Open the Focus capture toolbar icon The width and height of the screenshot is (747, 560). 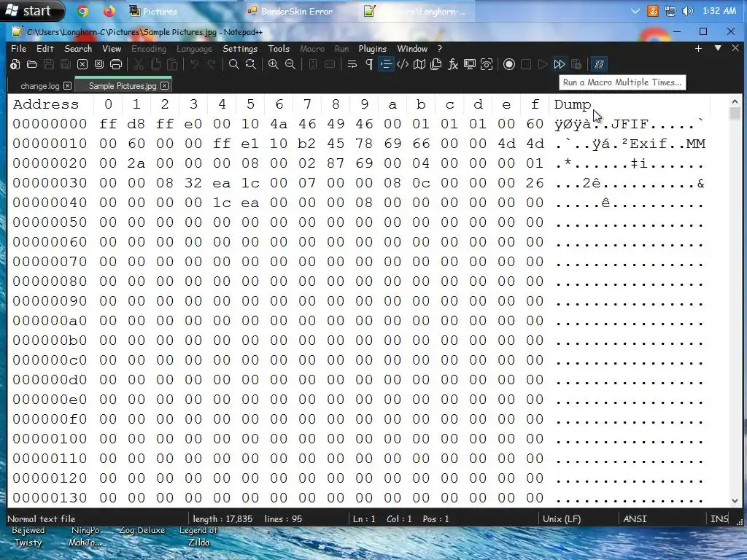487,64
